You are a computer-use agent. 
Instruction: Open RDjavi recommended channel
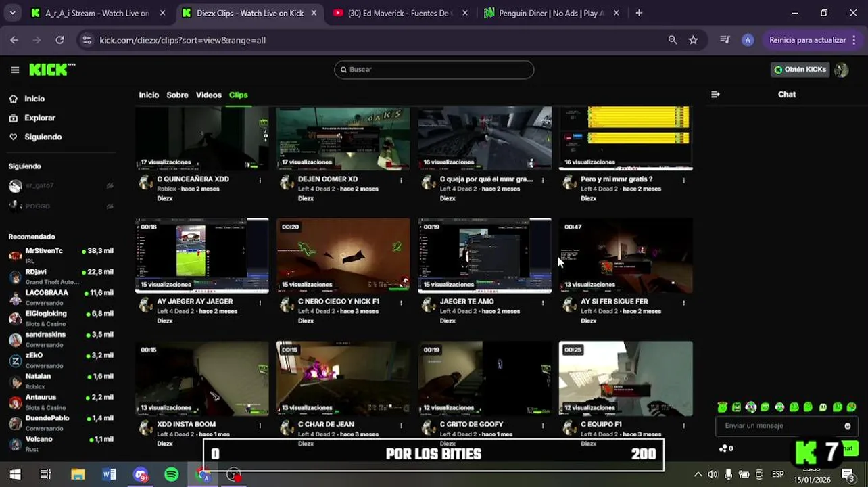[61, 276]
